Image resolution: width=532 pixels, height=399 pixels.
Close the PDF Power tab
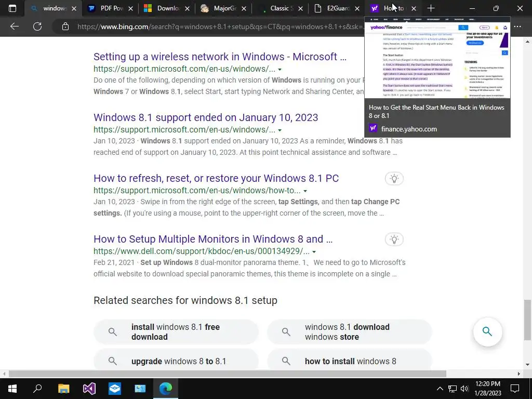pyautogui.click(x=130, y=8)
